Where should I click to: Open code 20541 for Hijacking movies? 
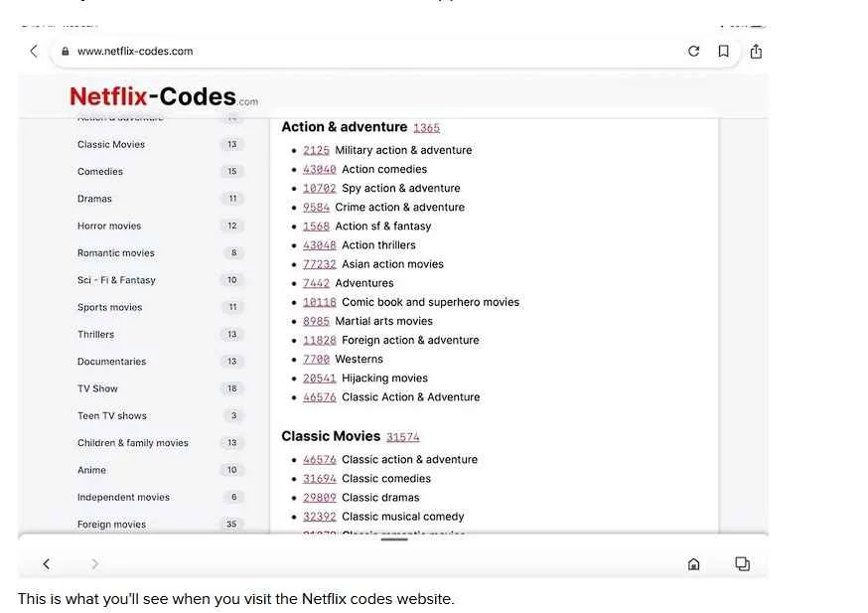point(320,379)
